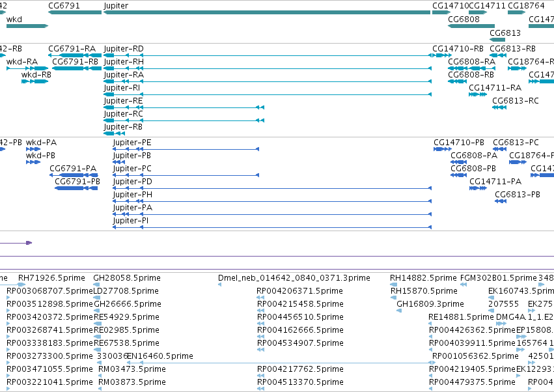
Task: Open protein CG6808-PA
Action: 458,162
